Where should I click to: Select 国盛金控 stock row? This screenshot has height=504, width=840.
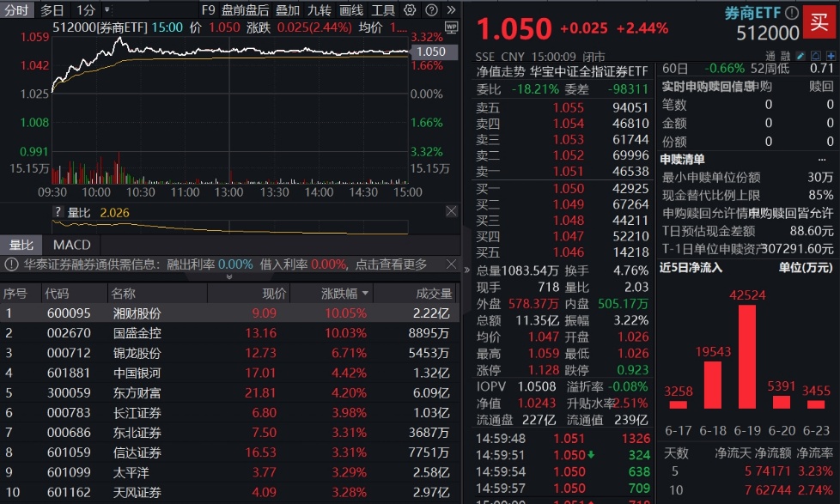pos(230,332)
